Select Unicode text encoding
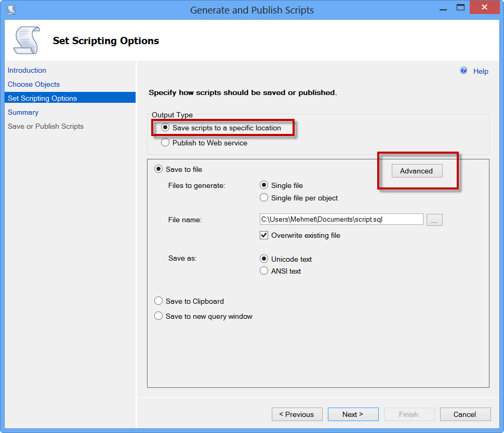 264,259
